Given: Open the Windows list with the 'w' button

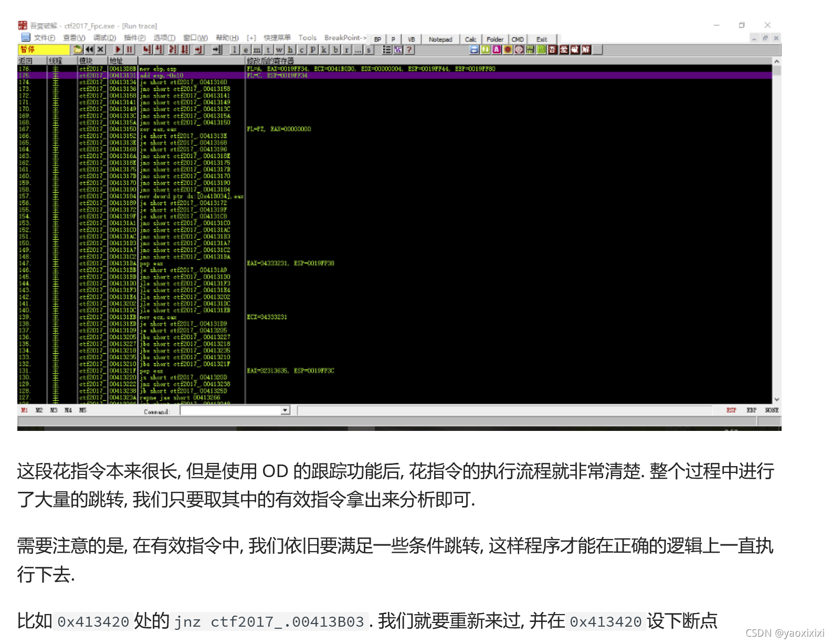Looking at the screenshot, I should click(x=279, y=49).
